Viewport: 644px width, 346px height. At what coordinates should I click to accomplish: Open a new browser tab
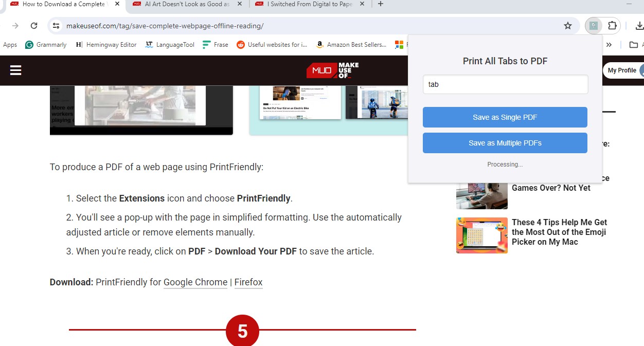pyautogui.click(x=381, y=4)
